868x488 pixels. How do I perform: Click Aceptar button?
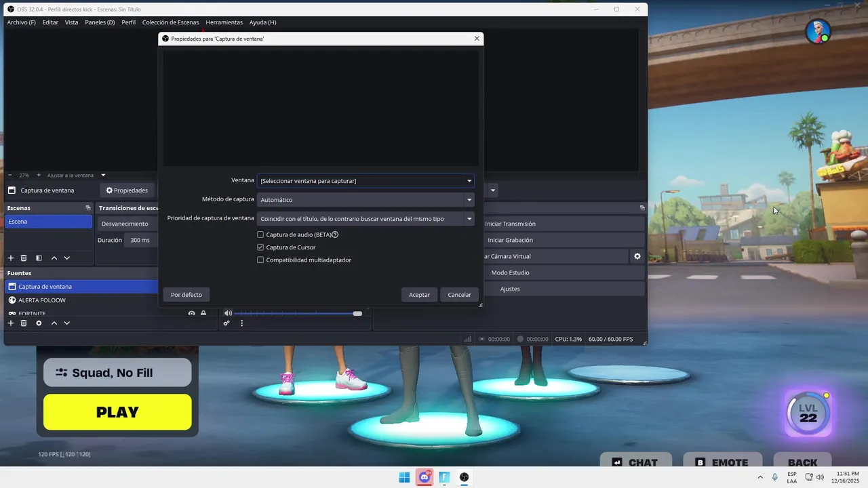tap(419, 295)
